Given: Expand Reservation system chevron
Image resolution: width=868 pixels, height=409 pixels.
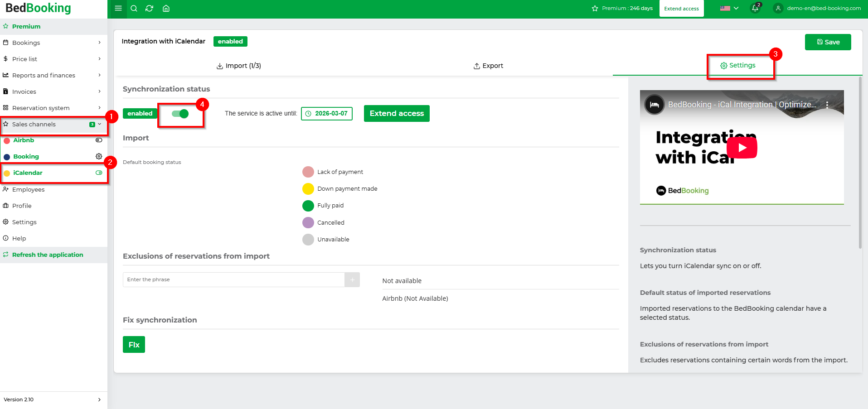Looking at the screenshot, I should 100,108.
